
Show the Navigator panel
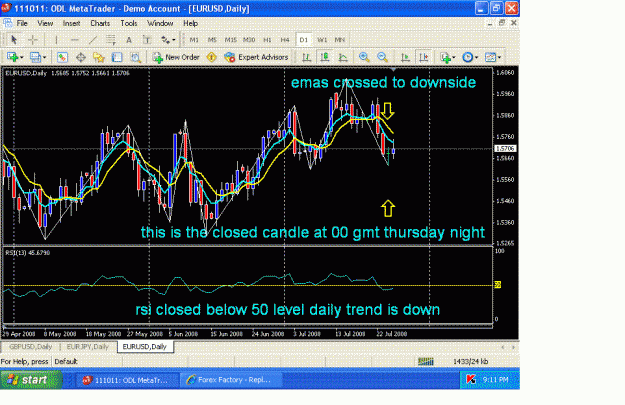pyautogui.click(x=98, y=57)
